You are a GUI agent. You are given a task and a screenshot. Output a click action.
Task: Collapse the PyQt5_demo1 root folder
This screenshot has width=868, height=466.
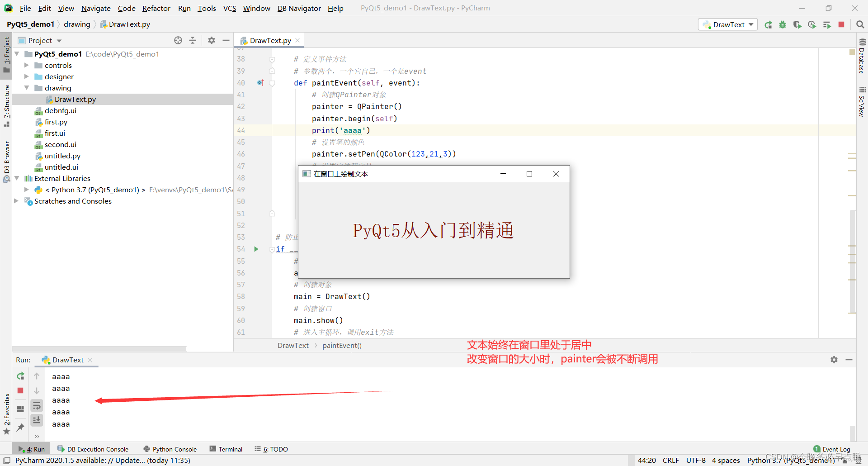pyautogui.click(x=17, y=54)
